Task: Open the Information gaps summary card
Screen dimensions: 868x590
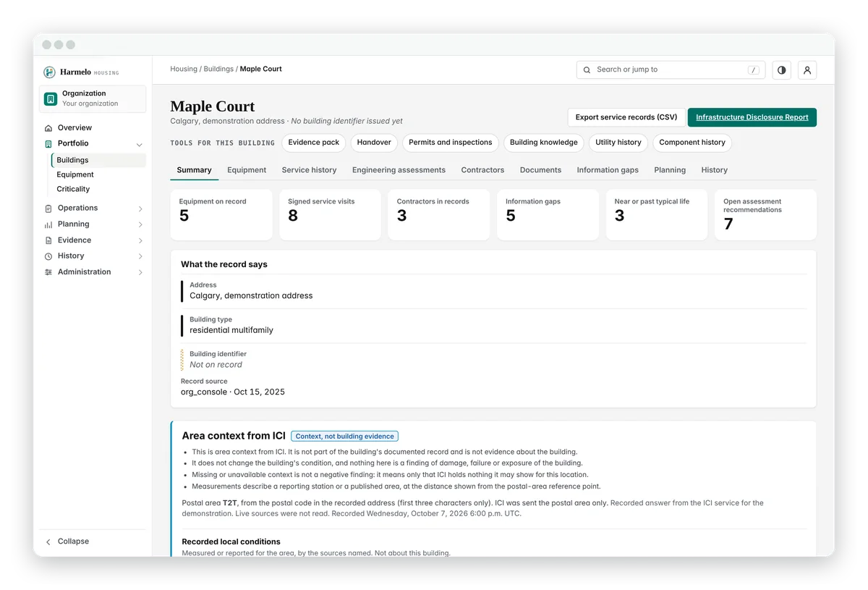Action: click(548, 215)
